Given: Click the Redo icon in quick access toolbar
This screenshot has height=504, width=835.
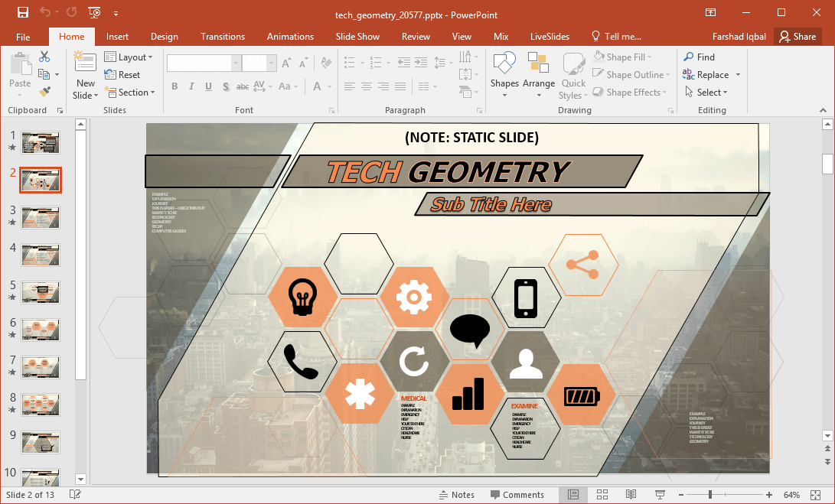Looking at the screenshot, I should [x=71, y=13].
